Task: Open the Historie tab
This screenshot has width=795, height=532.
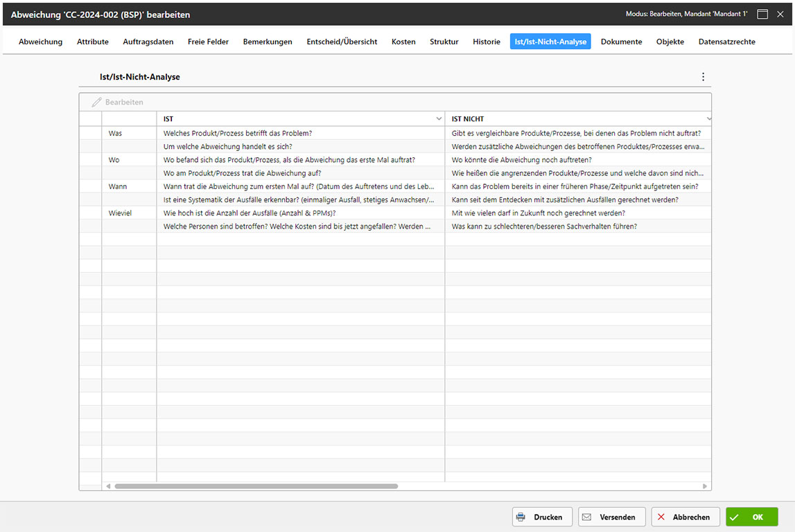Action: (x=487, y=42)
